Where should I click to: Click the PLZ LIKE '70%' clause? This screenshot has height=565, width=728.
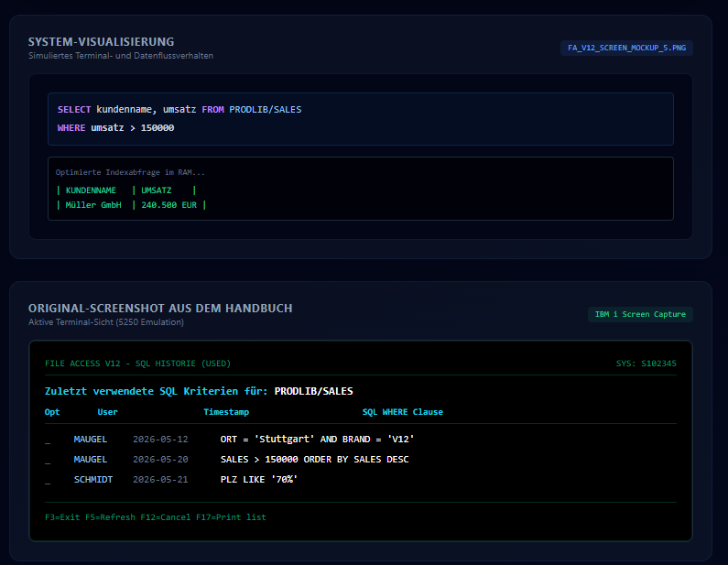pos(258,479)
